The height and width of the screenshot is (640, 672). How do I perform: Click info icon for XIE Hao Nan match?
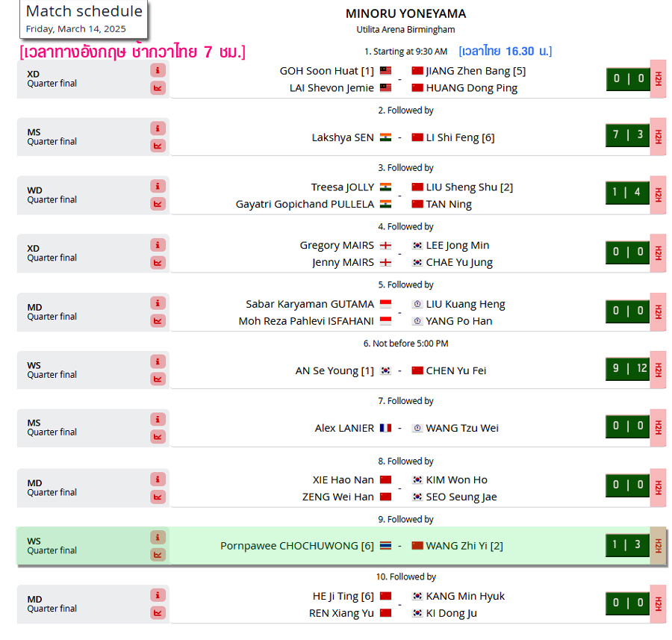158,479
